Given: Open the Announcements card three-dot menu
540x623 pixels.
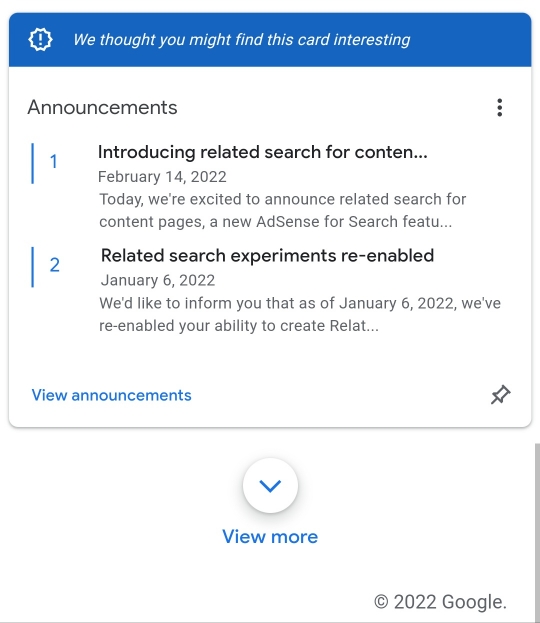Looking at the screenshot, I should (499, 108).
